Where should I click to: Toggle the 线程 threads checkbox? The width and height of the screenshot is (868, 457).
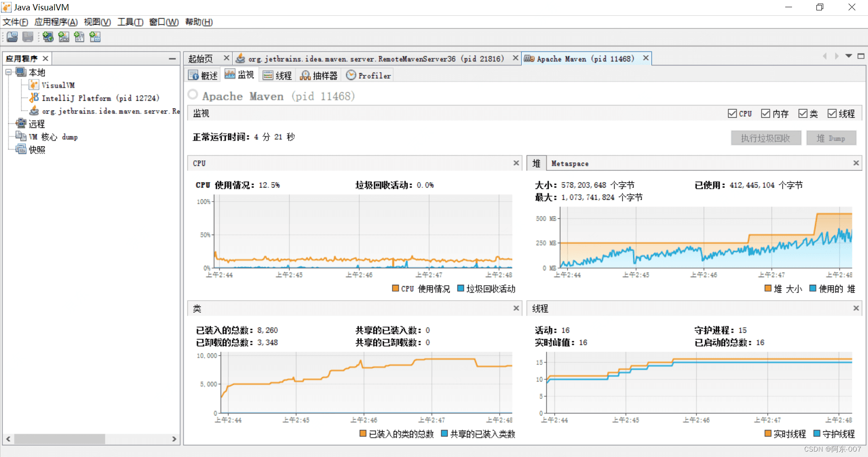pyautogui.click(x=832, y=113)
